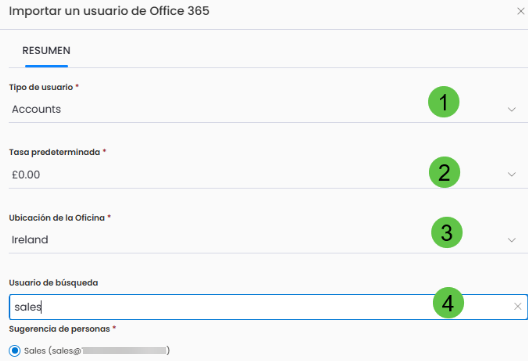Click the Sales suggestion email label
528x361 pixels.
click(97, 351)
